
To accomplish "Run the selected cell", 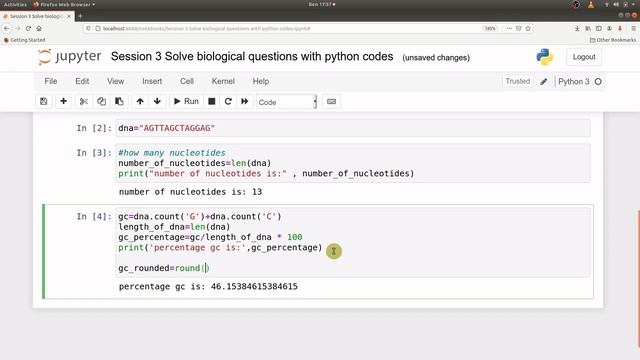I will pyautogui.click(x=186, y=102).
